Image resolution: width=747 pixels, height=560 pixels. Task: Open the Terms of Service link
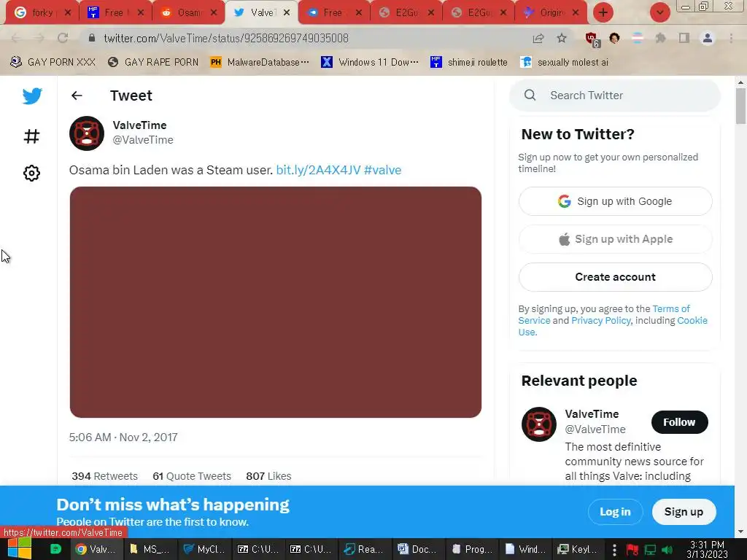click(x=671, y=308)
